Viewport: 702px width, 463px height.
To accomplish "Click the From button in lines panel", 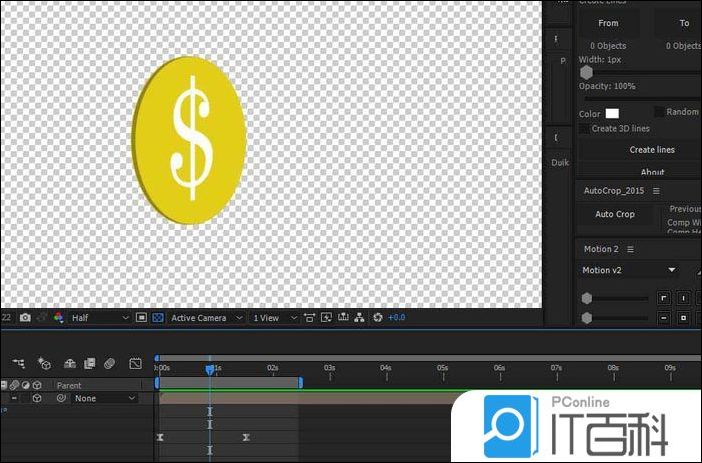I will 608,23.
